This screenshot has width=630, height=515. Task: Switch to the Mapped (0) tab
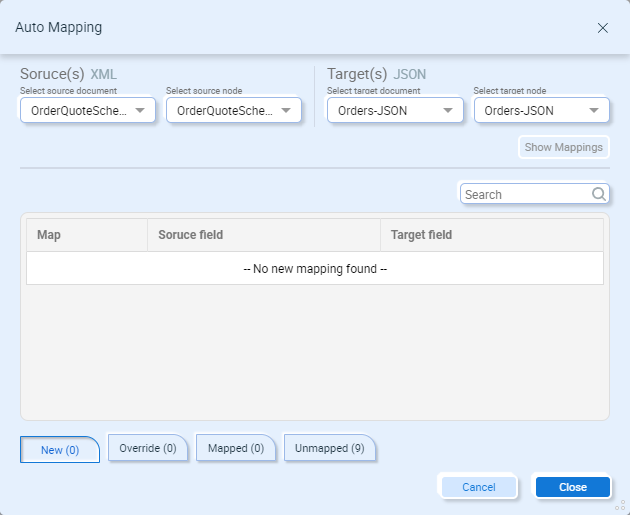236,448
